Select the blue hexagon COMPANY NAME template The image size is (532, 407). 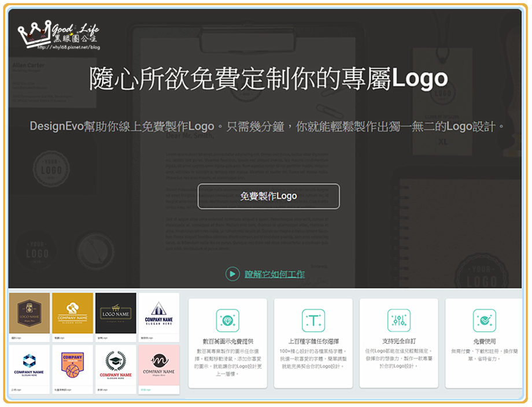tap(29, 365)
